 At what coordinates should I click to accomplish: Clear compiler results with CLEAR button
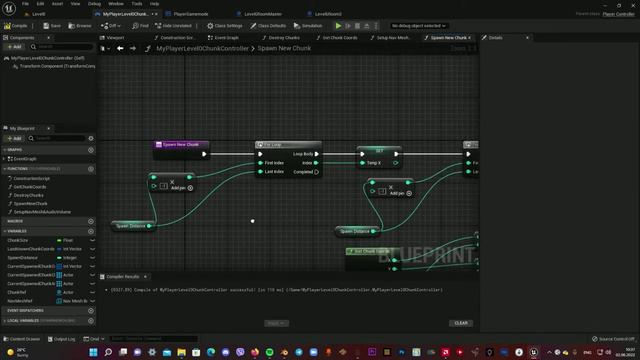[461, 323]
